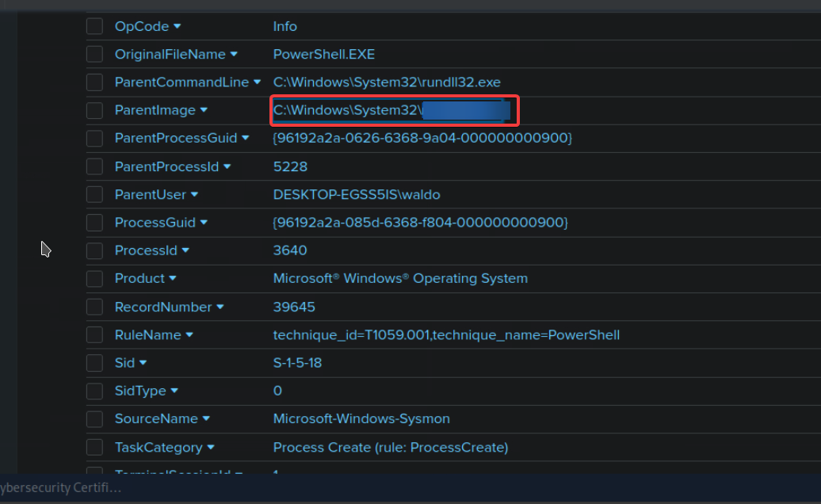
Task: Open the ParentProcessGuid field dropdown
Action: coord(246,138)
